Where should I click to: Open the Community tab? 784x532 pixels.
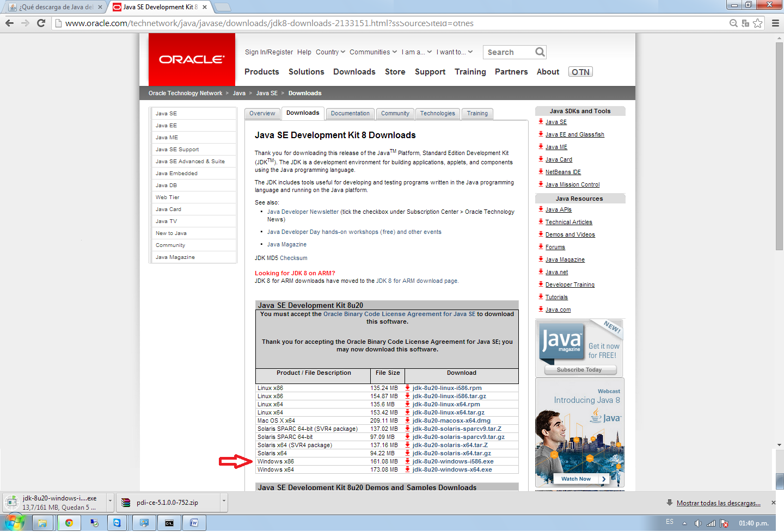point(395,113)
